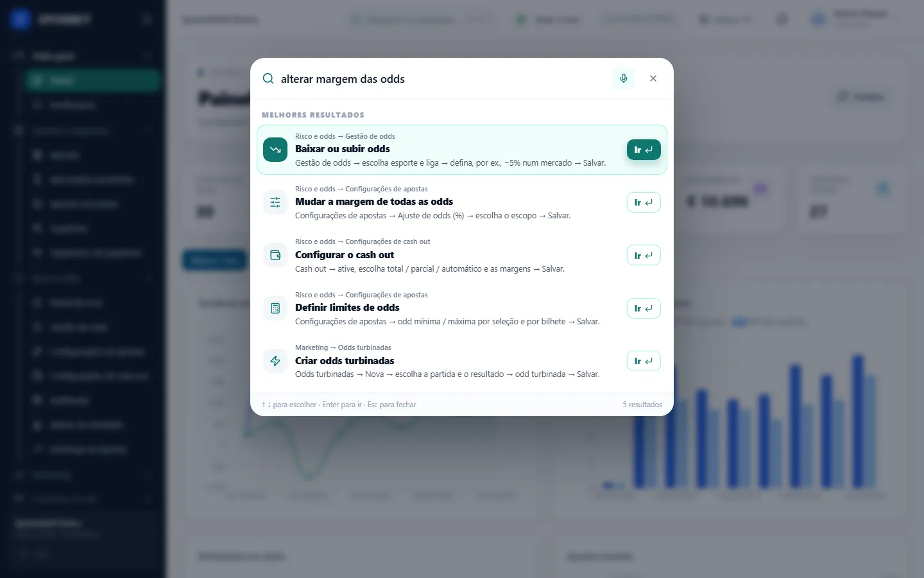Click breadcrumb "Marketing → Odds turbinadas"
This screenshot has height=578, width=924.
point(343,347)
